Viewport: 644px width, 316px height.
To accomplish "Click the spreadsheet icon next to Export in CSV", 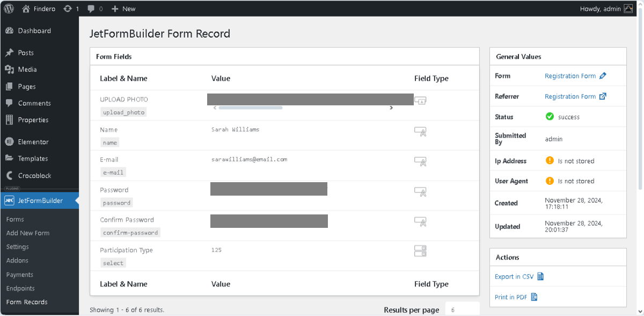I will click(539, 276).
